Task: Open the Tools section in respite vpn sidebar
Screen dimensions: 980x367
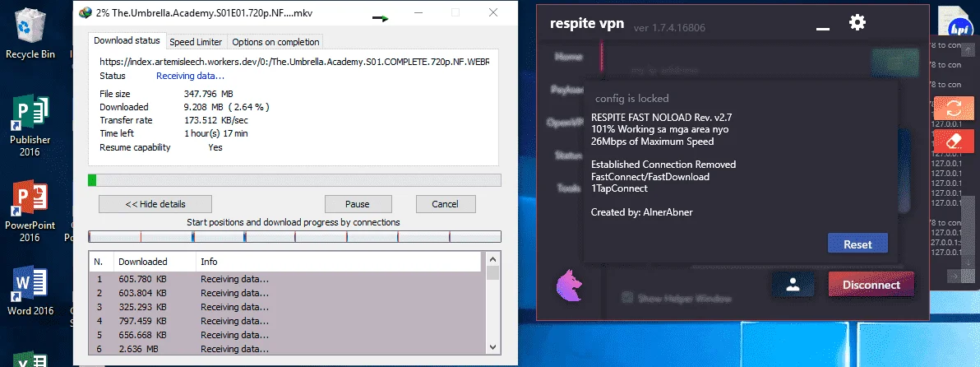Action: (x=570, y=188)
